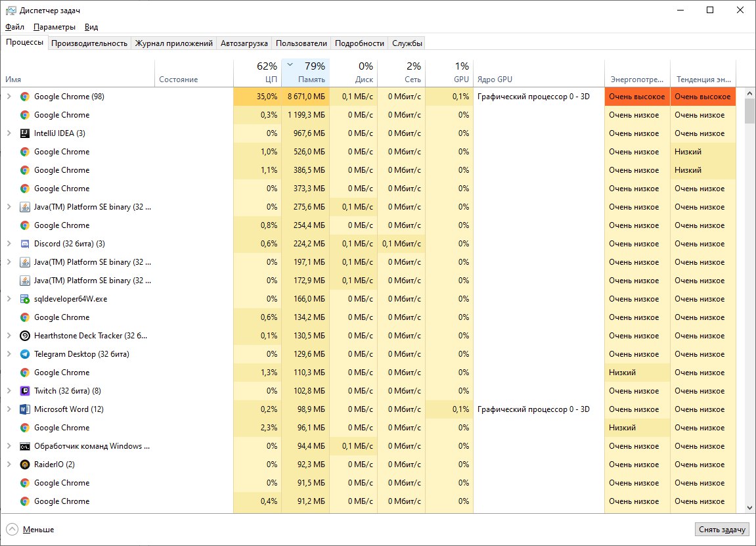Expand the Microsoft Word (12) group
Image resolution: width=756 pixels, height=546 pixels.
[9, 409]
